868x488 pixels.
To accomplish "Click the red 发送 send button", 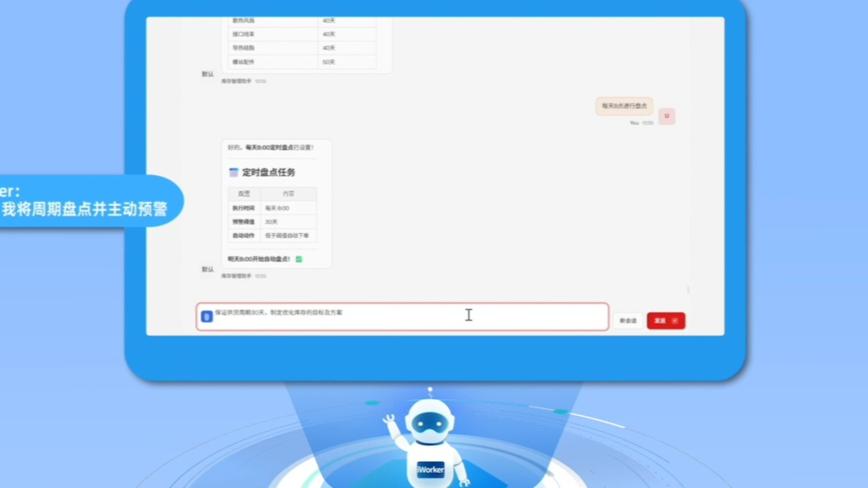I will coord(665,320).
